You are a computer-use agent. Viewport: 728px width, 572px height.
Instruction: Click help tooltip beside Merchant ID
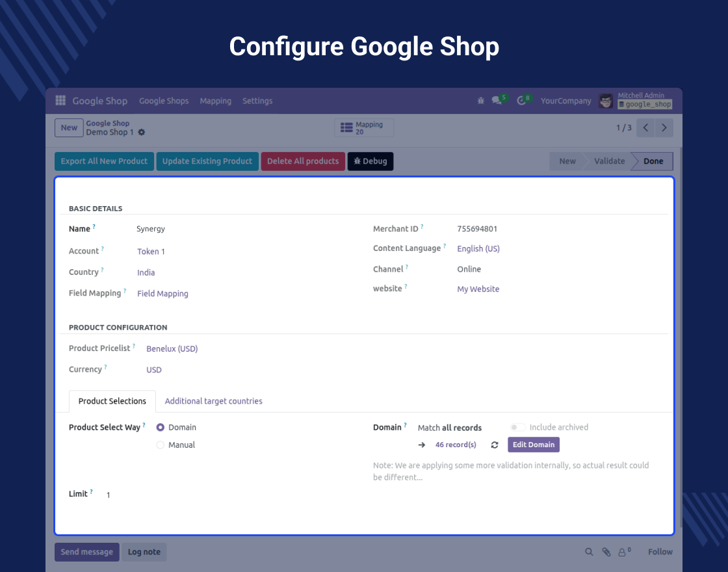pyautogui.click(x=422, y=227)
